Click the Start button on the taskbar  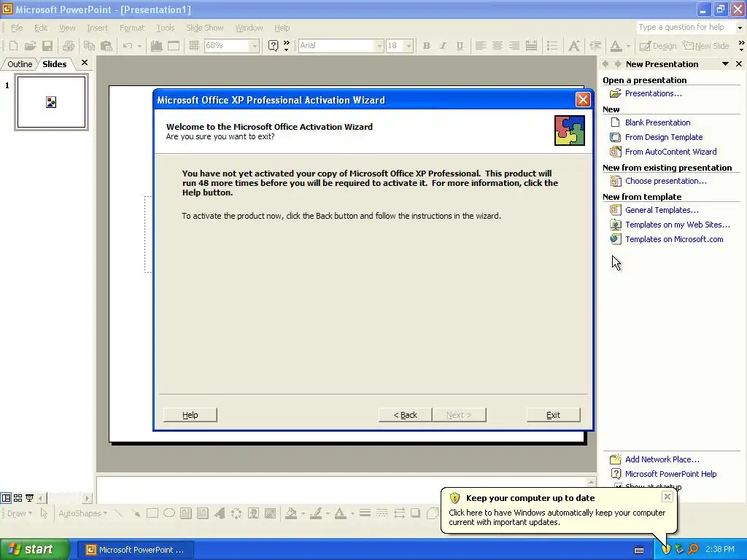coord(34,550)
